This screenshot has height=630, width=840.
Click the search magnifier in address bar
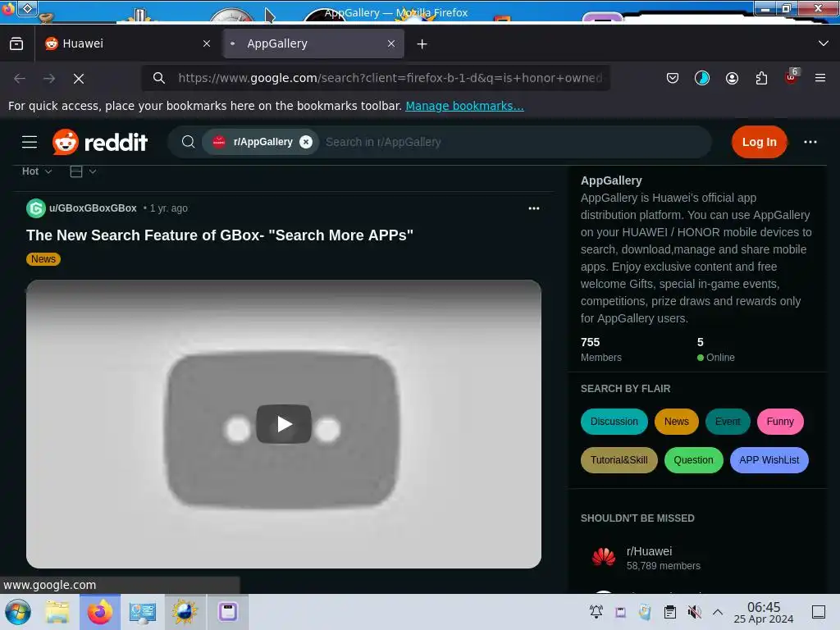pyautogui.click(x=158, y=78)
